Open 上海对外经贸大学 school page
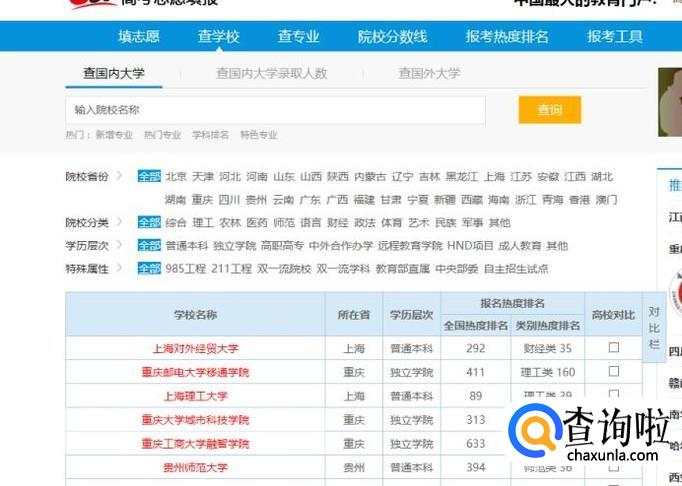682x486 pixels. click(195, 349)
